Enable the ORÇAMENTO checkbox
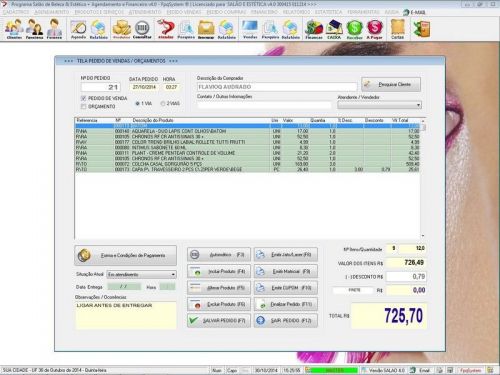This screenshot has width=500, height=375. (84, 106)
